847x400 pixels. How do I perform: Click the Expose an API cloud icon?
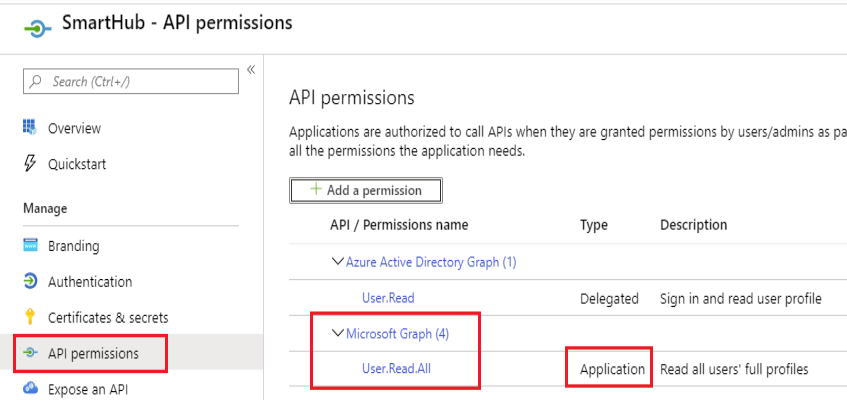pos(30,389)
